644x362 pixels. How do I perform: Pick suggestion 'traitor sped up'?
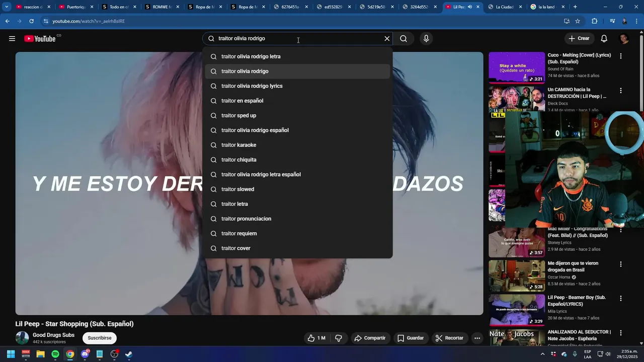tap(297, 116)
